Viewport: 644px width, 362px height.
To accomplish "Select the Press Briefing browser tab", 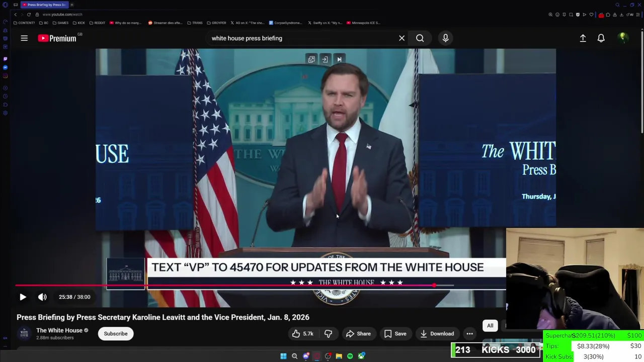I will 44,5.
